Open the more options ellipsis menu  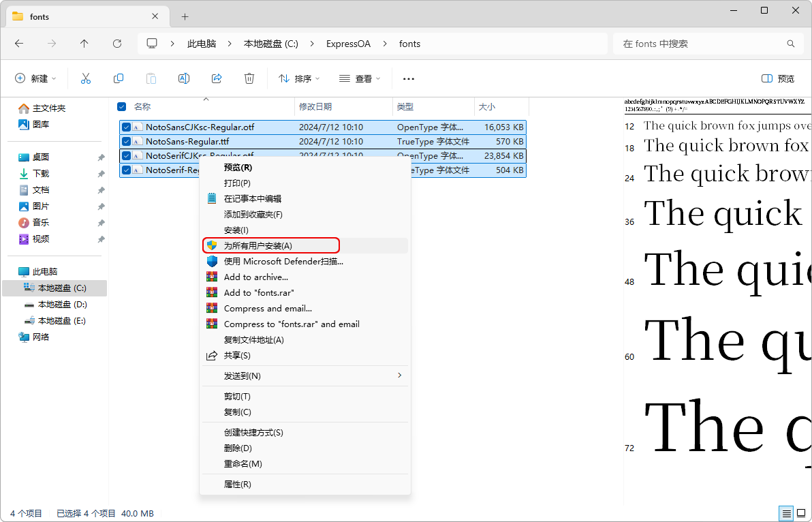point(409,78)
